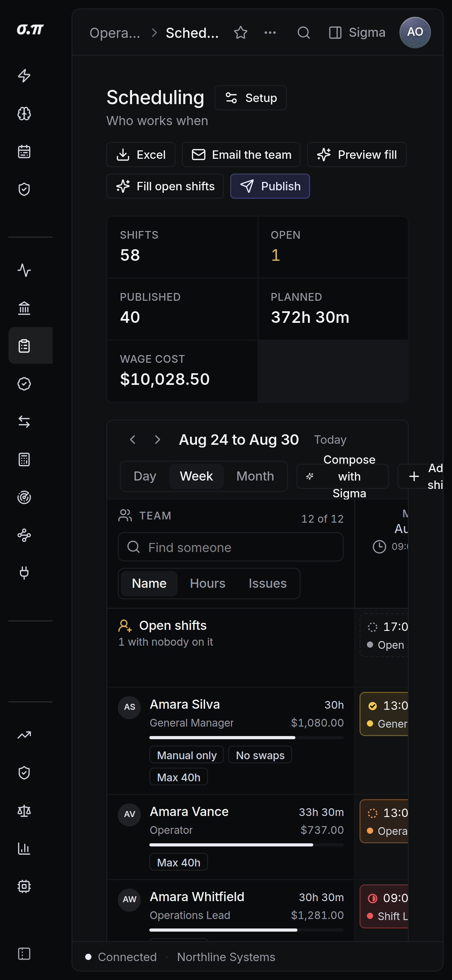Click shield-check icon just below the calendar icon

24,189
